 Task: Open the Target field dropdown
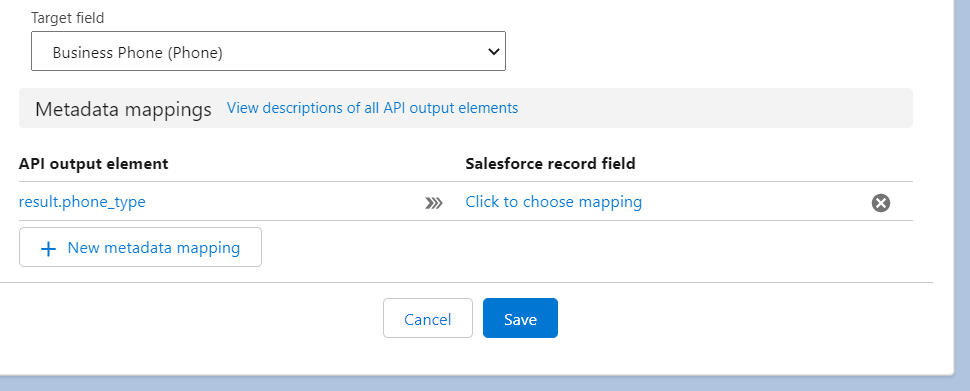268,51
